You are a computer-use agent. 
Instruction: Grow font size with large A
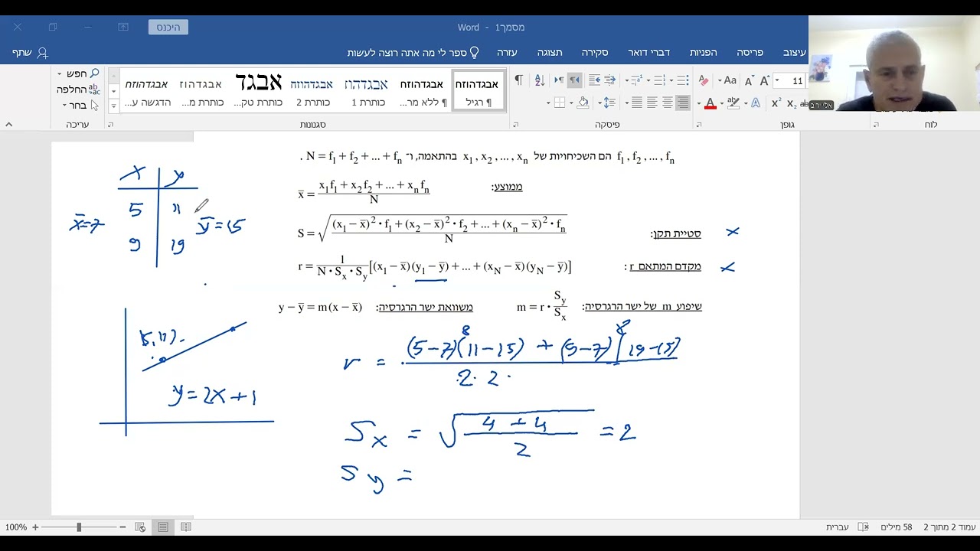(x=765, y=80)
